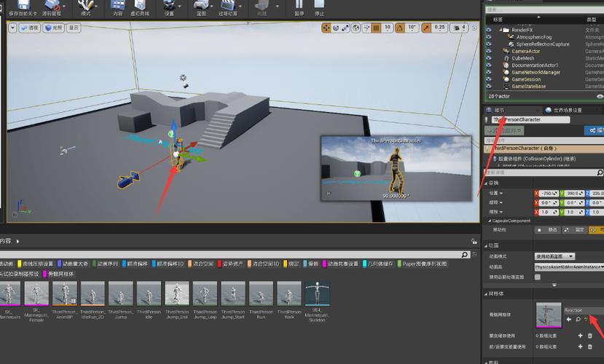The image size is (604, 364).
Task: Open outliner view options eye icon
Action: tap(600, 97)
